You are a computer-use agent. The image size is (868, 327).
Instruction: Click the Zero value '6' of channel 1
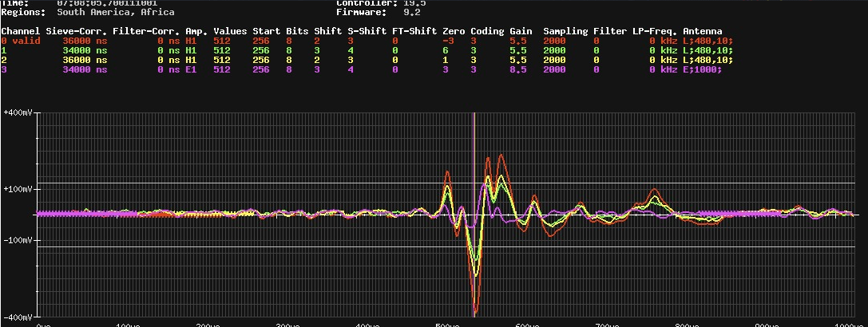coord(446,50)
